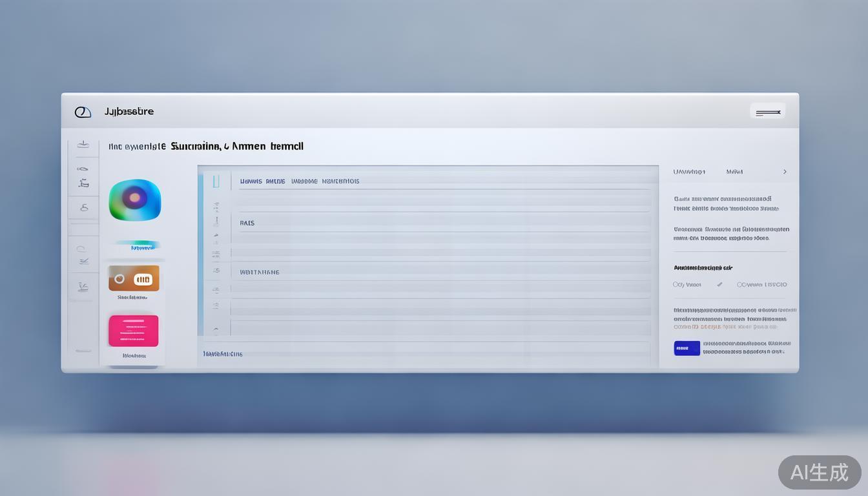This screenshot has width=868, height=496.
Task: Click the bottommost icon in the left sidebar
Action: point(83,351)
